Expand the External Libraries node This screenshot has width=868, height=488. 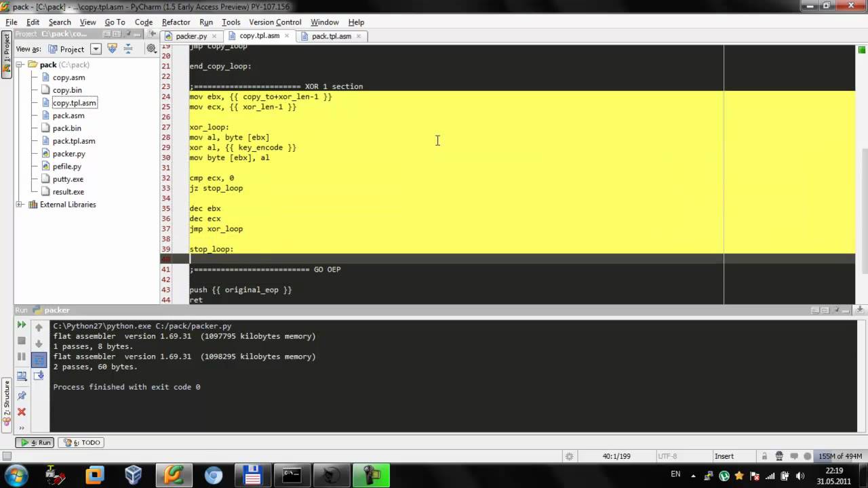(20, 205)
